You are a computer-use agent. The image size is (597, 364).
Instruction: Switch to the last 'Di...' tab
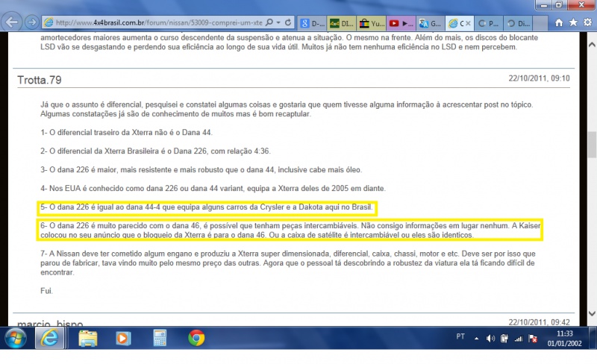coord(519,23)
